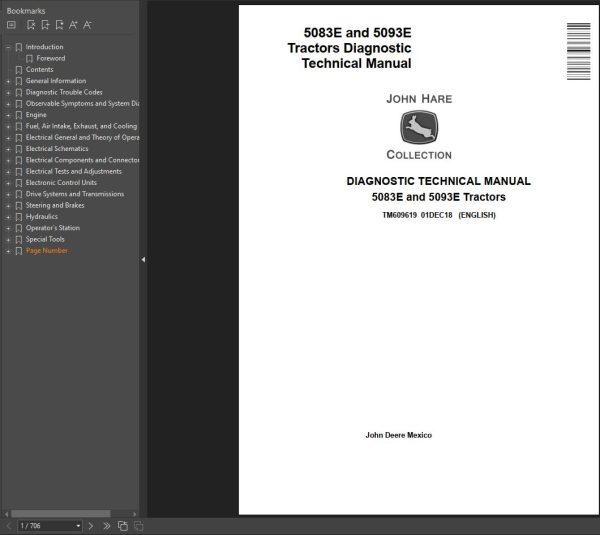Expand the Hydraulics bookmark node

pos(8,217)
